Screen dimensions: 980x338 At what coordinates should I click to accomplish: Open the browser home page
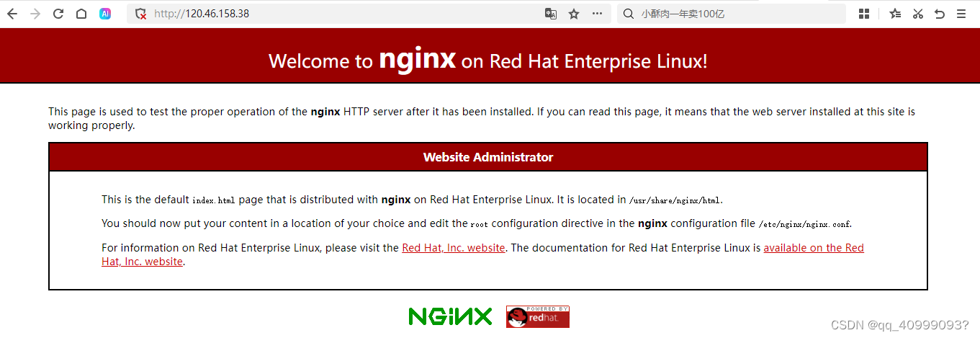pyautogui.click(x=81, y=14)
